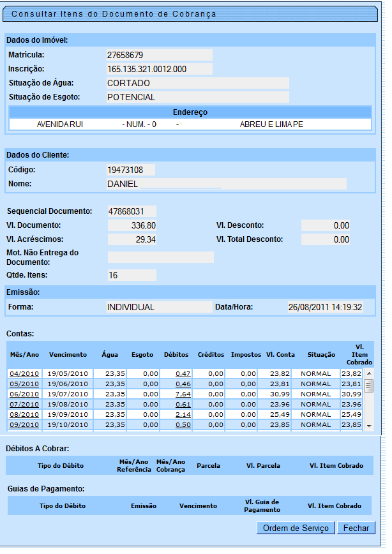Viewport: 392px width, 554px height.
Task: Click the Sequencial Documento field
Action: [x=132, y=211]
